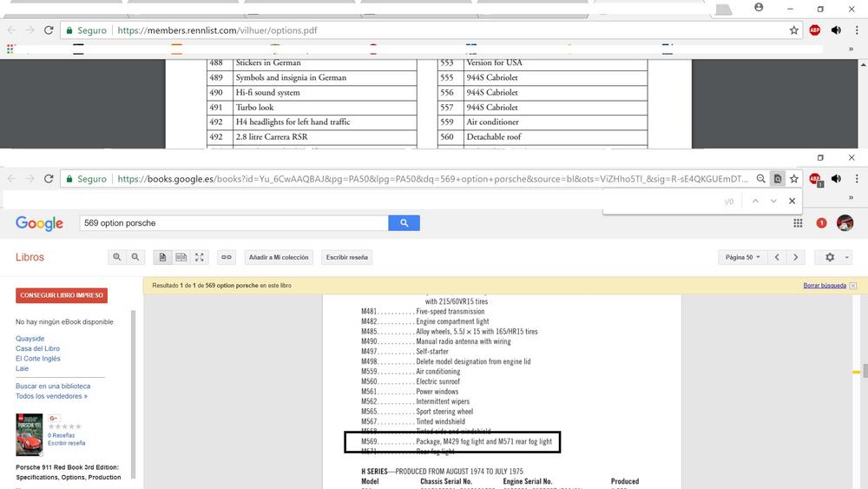Click Escribir reseña link under the cover

tap(67, 443)
